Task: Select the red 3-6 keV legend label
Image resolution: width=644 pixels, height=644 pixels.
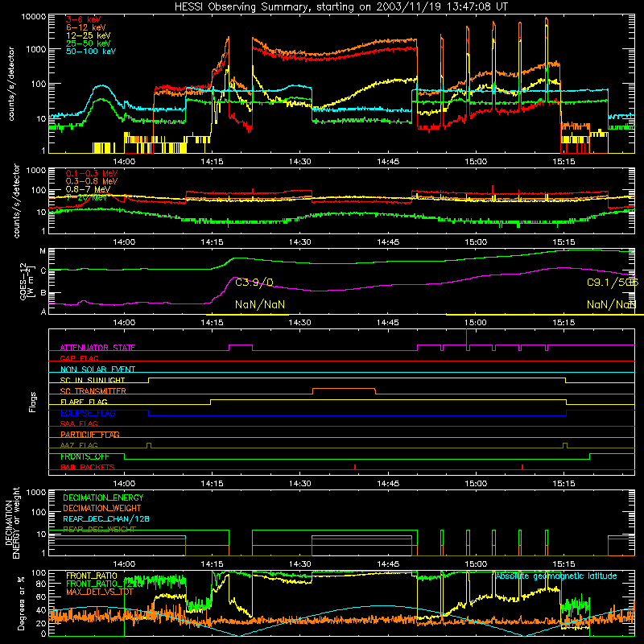Action: (x=83, y=19)
